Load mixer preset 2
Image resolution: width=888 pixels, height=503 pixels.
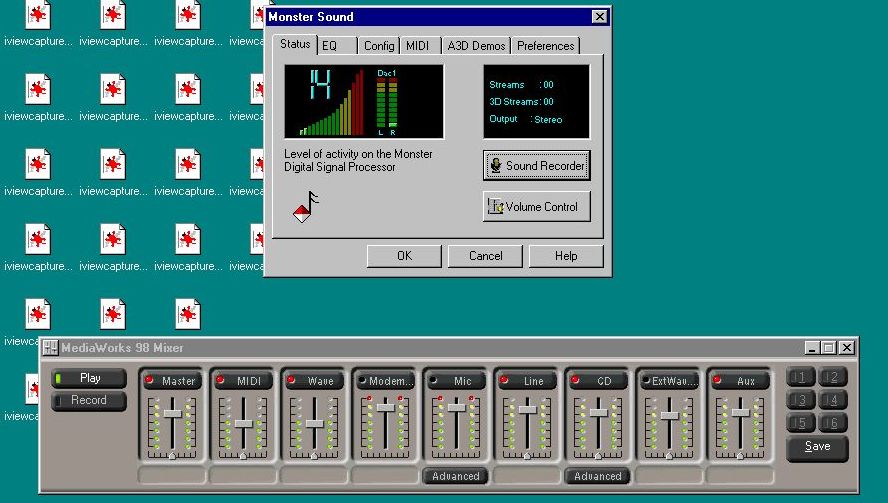832,377
